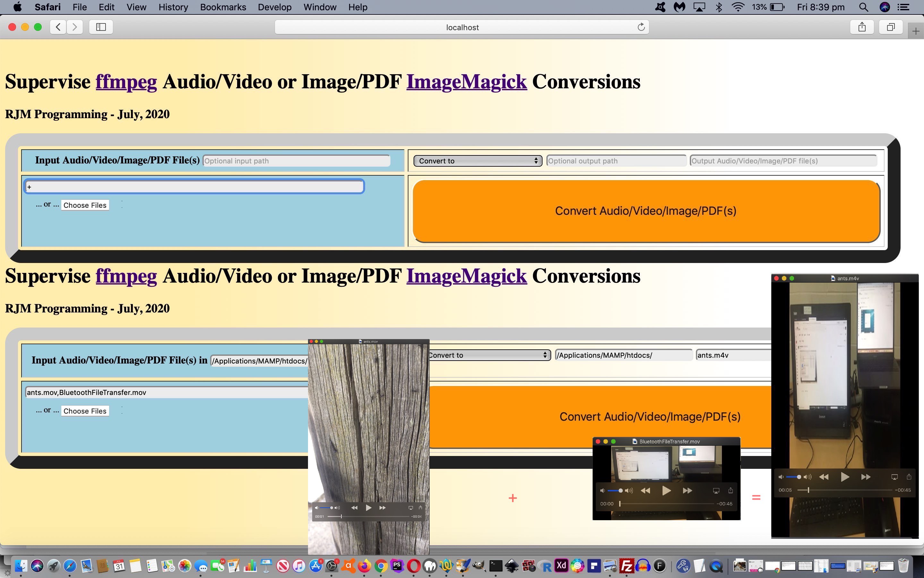Play the ants.mov video

(368, 508)
